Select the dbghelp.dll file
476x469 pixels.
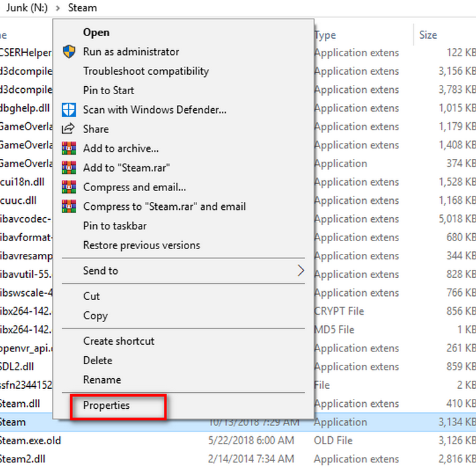coord(25,108)
